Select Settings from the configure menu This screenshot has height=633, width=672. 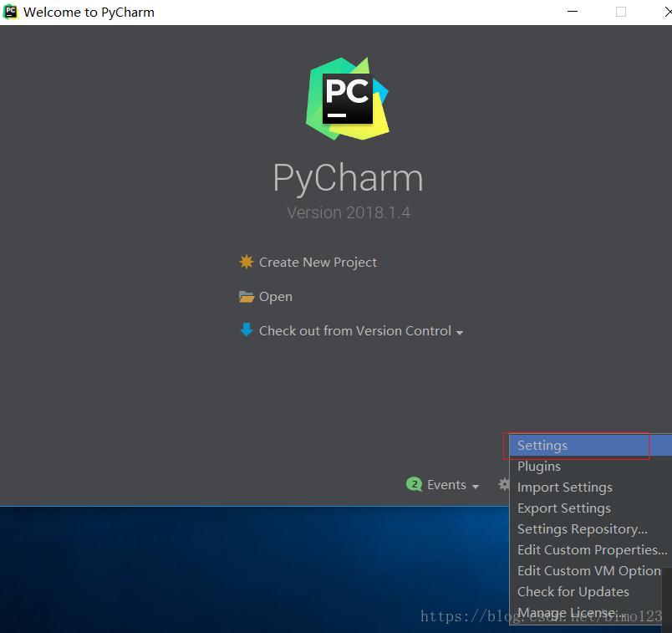[x=591, y=445]
